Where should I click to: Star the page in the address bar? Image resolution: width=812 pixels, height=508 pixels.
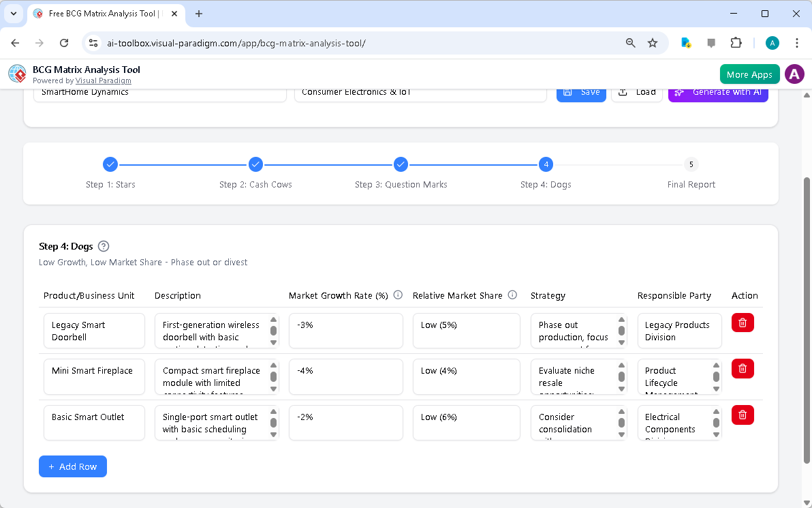[653, 42]
